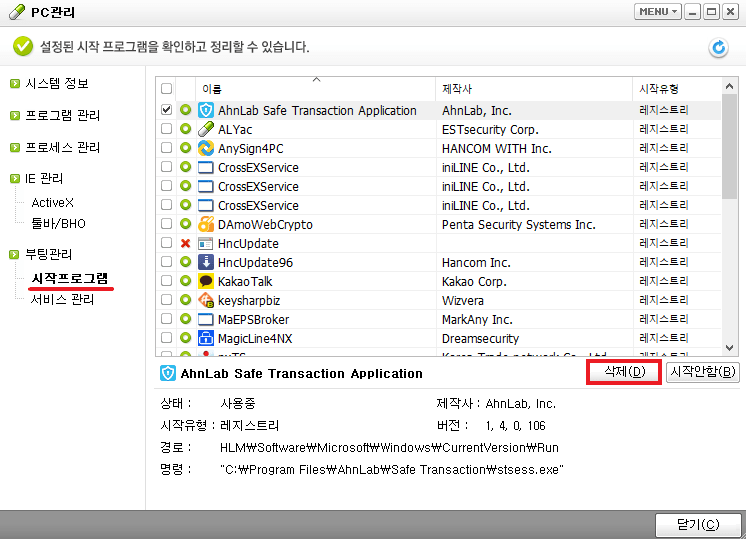Click the green checkmark status icon in header
The image size is (746, 539).
[x=23, y=47]
